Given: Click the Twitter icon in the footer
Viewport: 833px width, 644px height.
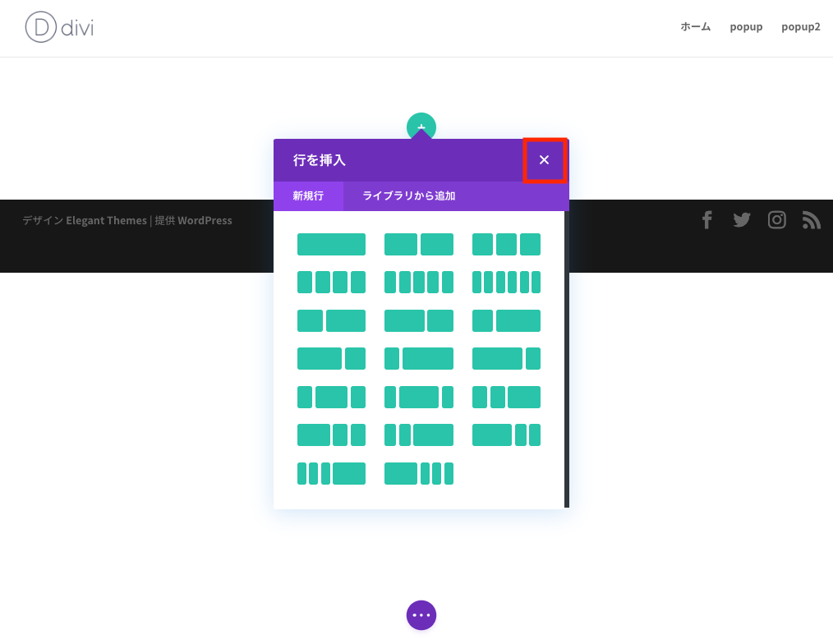Looking at the screenshot, I should (742, 219).
